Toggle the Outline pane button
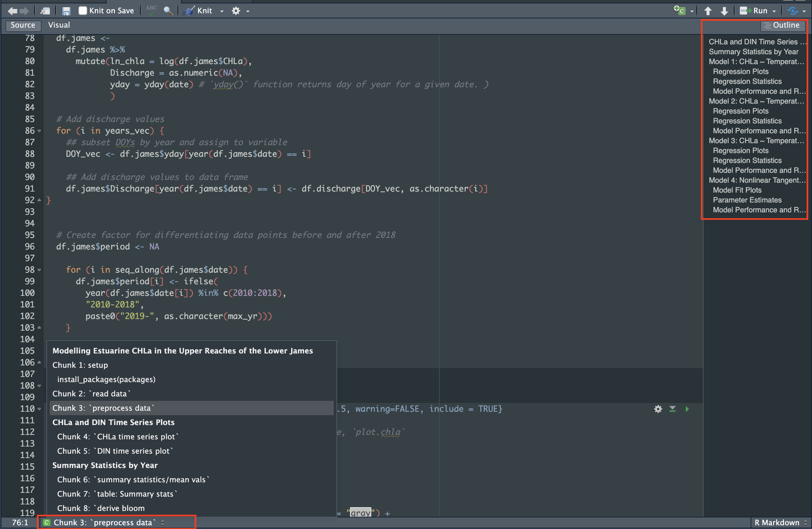The height and width of the screenshot is (529, 812). (x=782, y=25)
